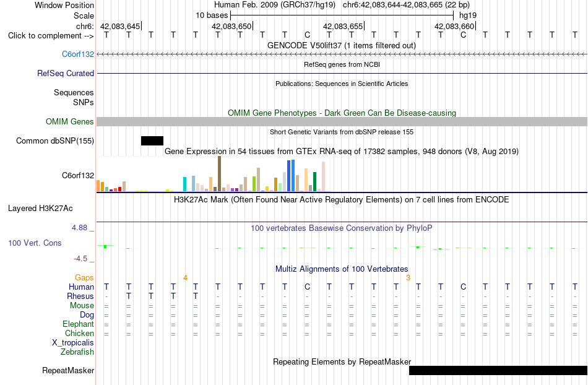Click the 42,083,655 ruler coordinate

[x=343, y=26]
